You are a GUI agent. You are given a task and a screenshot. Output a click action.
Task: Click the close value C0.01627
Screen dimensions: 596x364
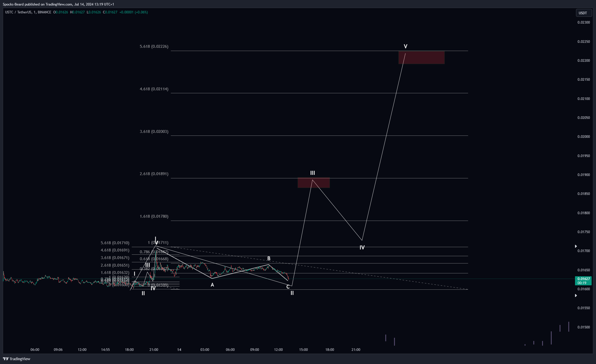coord(110,12)
